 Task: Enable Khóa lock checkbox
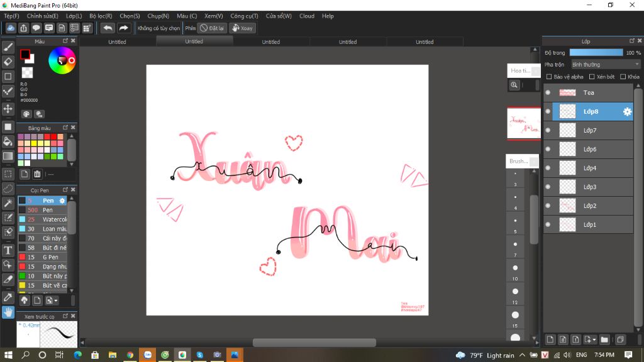(x=623, y=77)
